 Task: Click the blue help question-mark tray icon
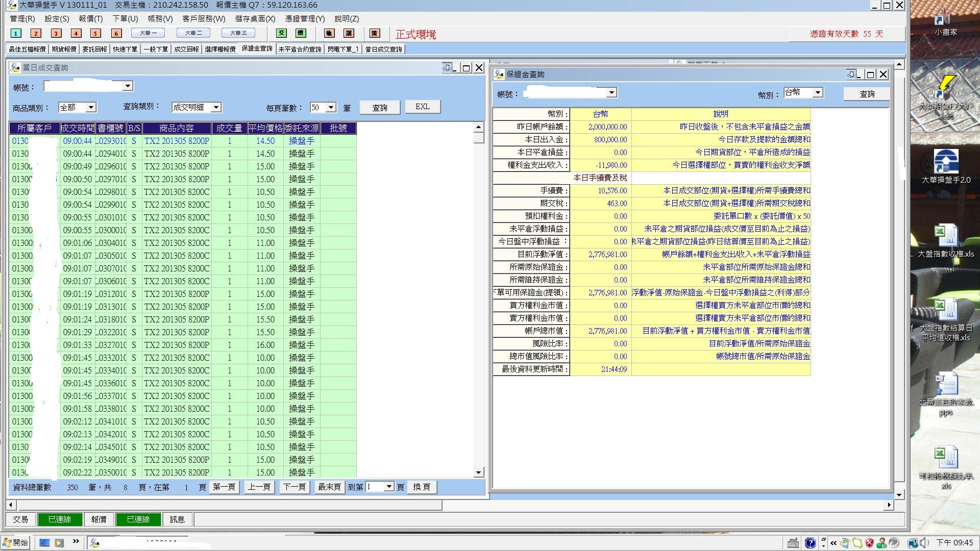(810, 543)
